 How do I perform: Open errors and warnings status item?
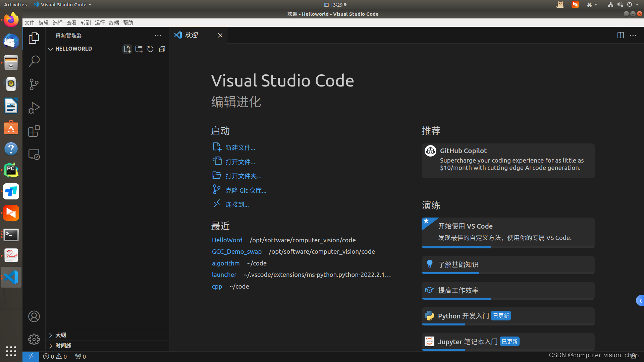coord(55,356)
